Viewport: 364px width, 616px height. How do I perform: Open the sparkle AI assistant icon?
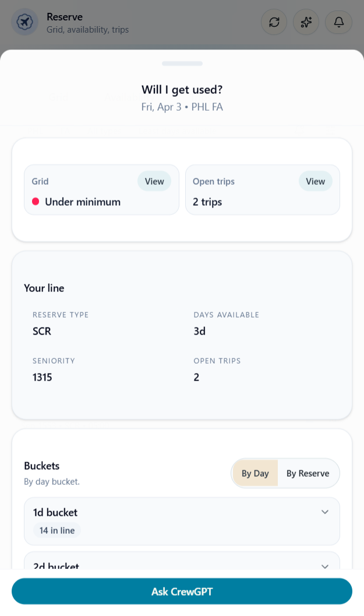tap(306, 22)
